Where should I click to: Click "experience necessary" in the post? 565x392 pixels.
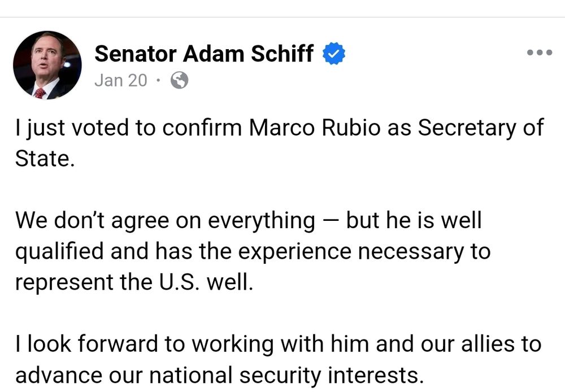[x=364, y=251]
